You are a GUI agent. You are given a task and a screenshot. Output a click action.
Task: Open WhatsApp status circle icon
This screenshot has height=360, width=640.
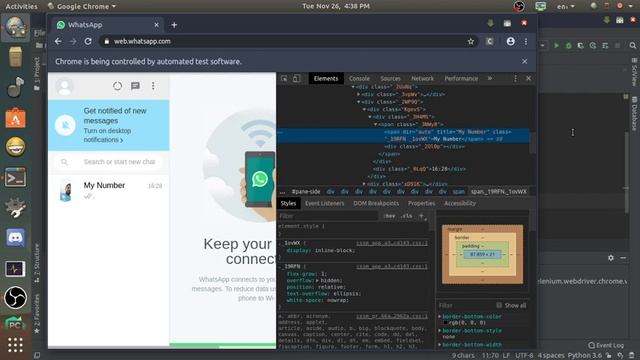[118, 86]
